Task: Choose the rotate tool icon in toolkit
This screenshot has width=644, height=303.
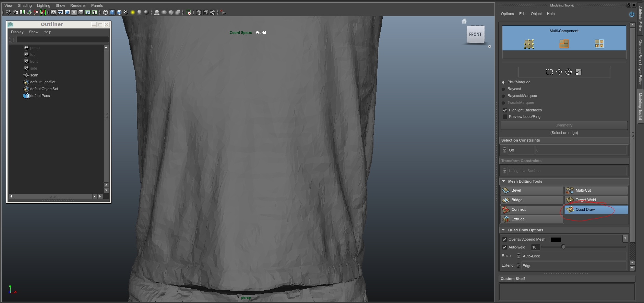Action: click(569, 72)
